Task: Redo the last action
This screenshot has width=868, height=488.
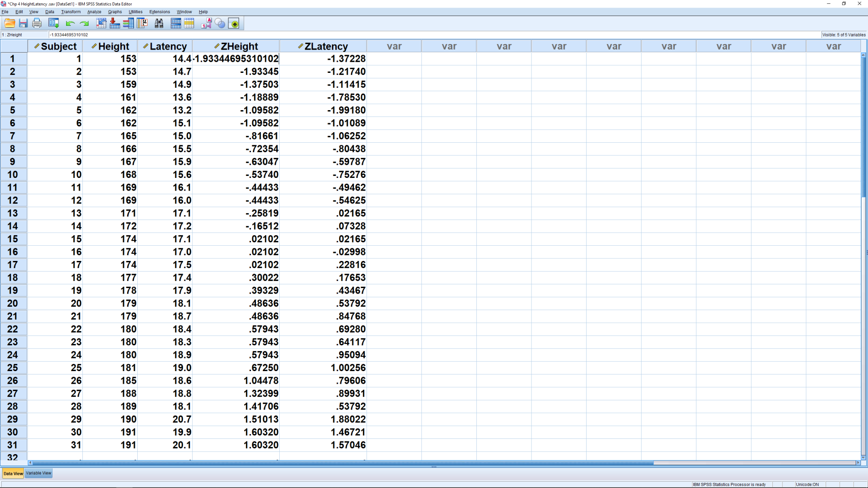Action: 84,23
